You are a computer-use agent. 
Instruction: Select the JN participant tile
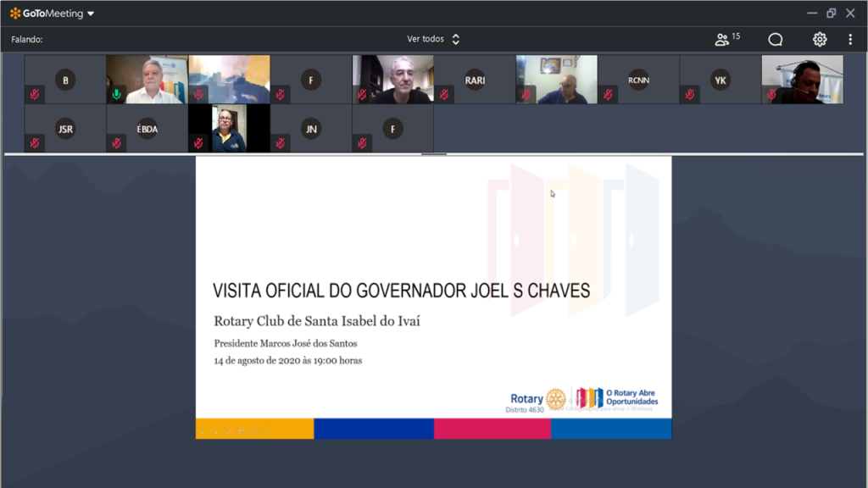(x=311, y=129)
